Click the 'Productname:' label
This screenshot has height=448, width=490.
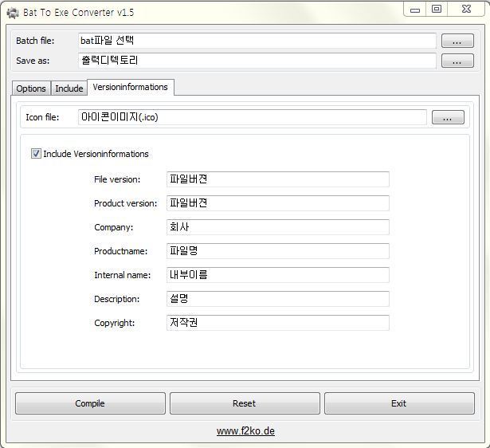click(x=120, y=251)
